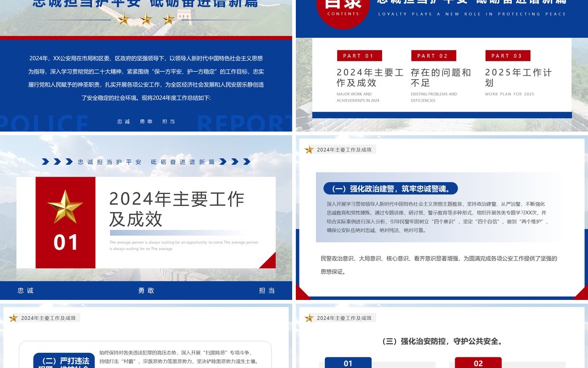This screenshot has width=588, height=368.
Task: Click the header label 2024年主要工作及成效 on the 强化政治建警 slide
Action: click(x=344, y=149)
